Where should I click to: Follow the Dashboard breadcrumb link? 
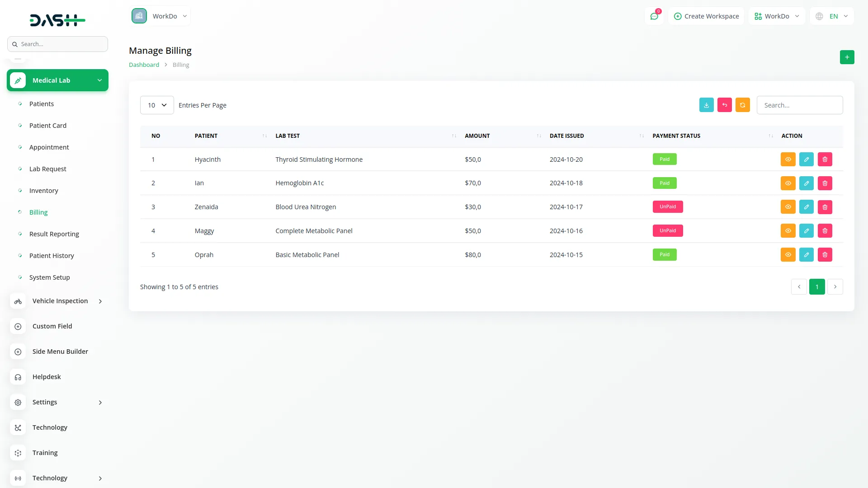144,65
